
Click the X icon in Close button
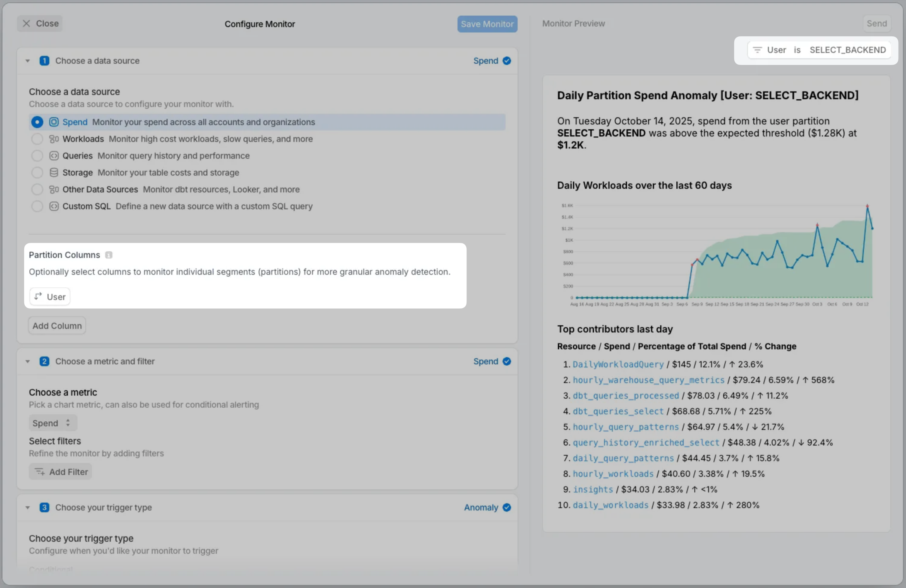click(26, 23)
